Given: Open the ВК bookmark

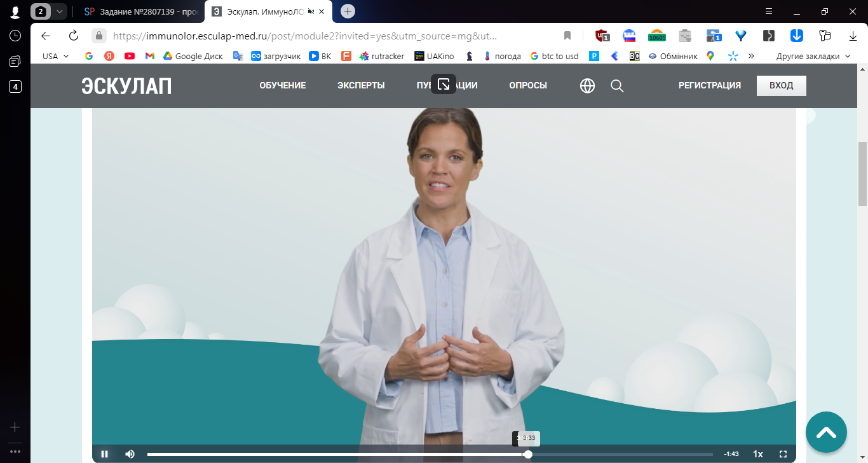Looking at the screenshot, I should tap(320, 56).
